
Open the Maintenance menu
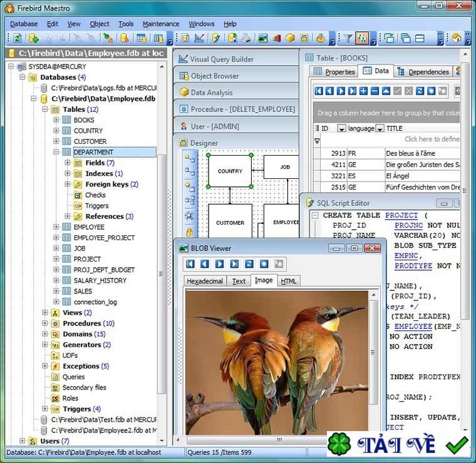tap(161, 24)
